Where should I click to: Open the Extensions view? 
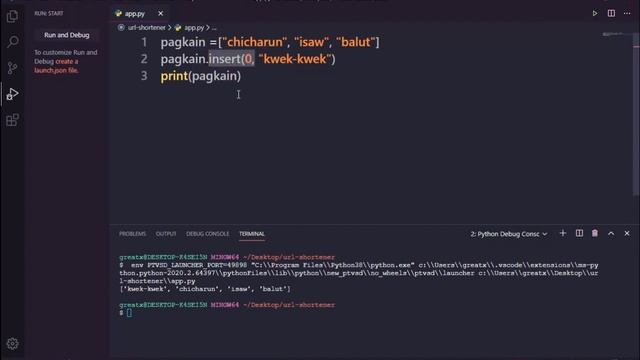pos(12,120)
